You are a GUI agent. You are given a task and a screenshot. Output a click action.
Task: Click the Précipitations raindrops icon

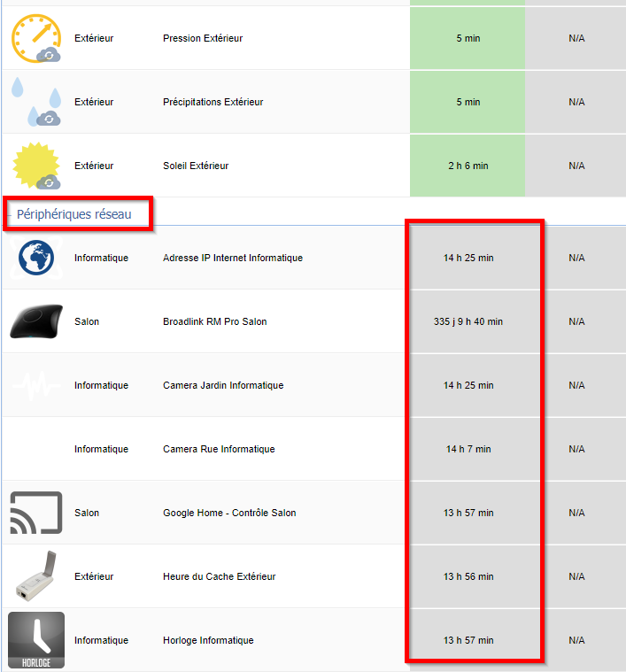[x=36, y=102]
